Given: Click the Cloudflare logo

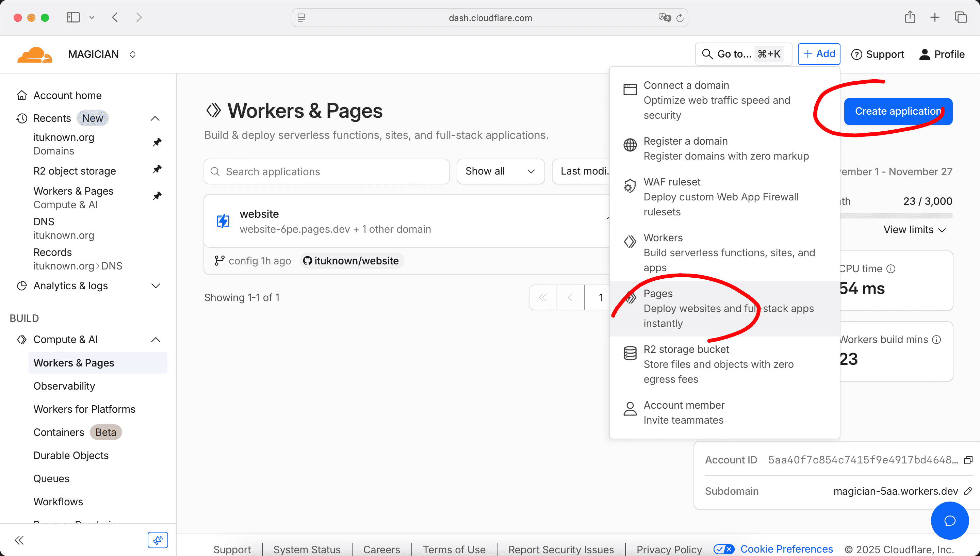Looking at the screenshot, I should coord(35,54).
